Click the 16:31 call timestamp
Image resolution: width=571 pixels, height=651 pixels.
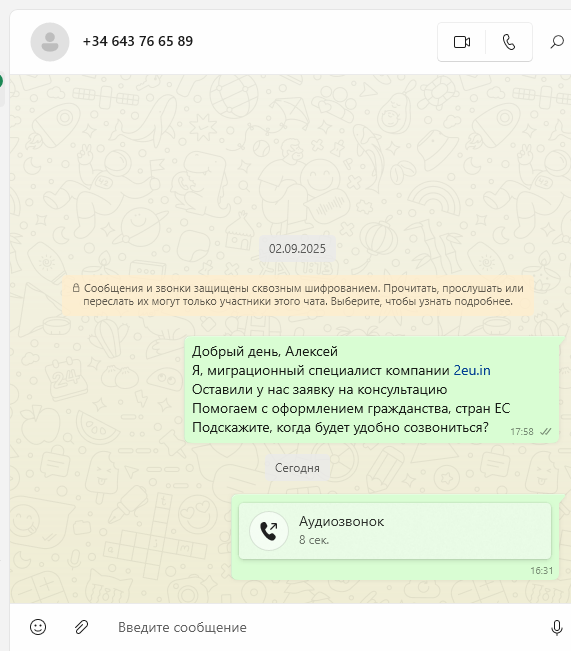coord(542,571)
